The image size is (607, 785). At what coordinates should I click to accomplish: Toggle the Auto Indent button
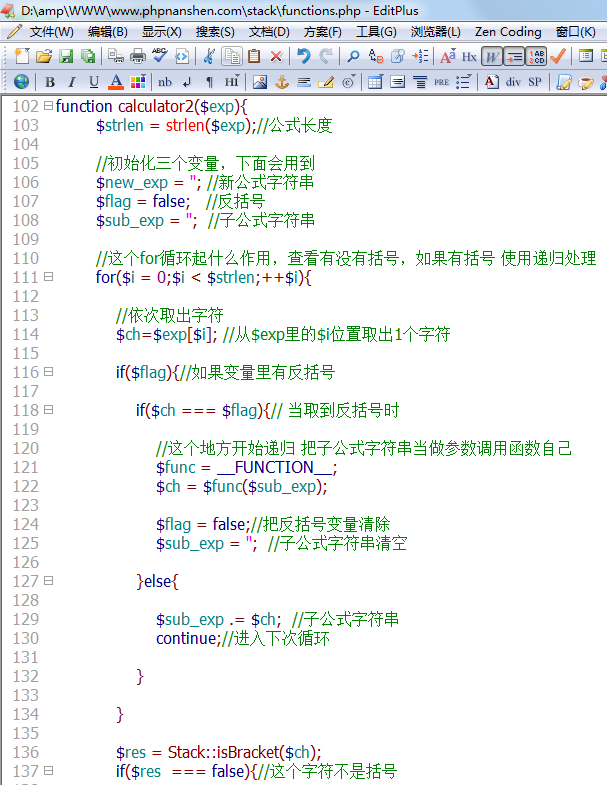[514, 57]
